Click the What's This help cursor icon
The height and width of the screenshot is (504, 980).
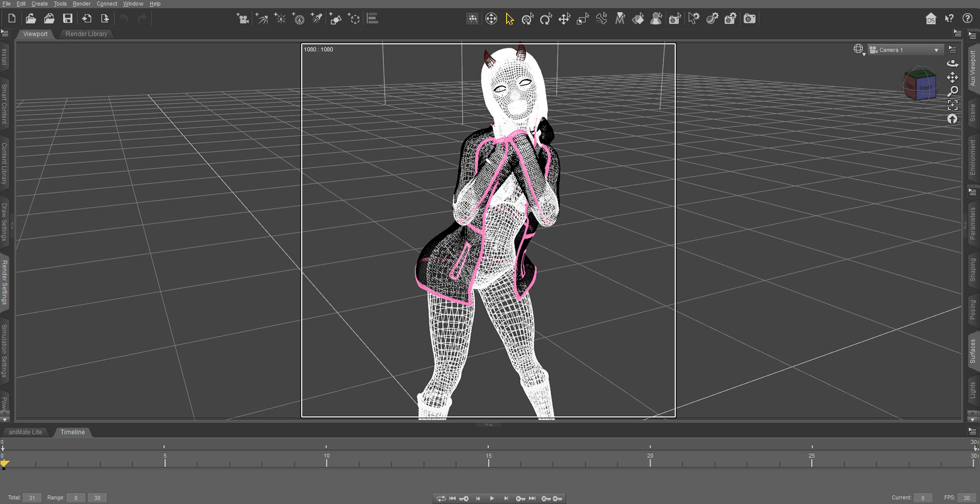[x=949, y=19]
